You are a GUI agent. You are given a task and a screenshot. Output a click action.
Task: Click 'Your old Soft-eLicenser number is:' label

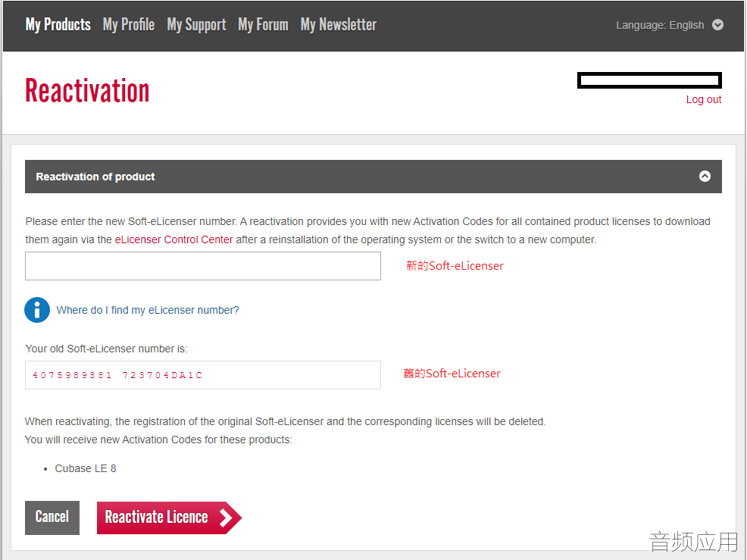point(106,349)
